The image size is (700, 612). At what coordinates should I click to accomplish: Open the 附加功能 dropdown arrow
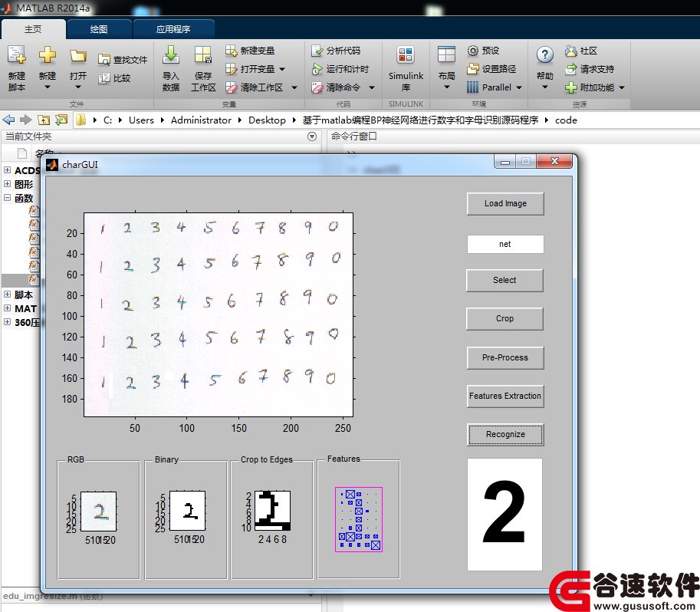pyautogui.click(x=622, y=87)
